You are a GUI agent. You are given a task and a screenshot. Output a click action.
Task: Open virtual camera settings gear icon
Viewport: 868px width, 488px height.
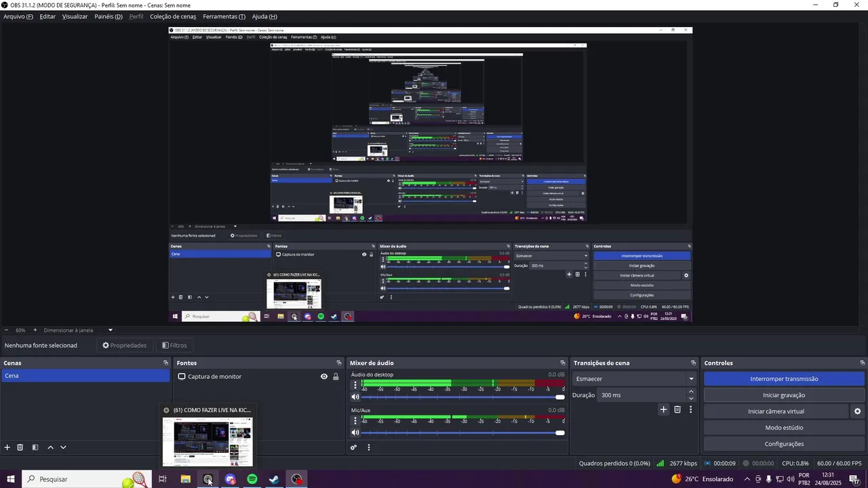[x=857, y=411]
